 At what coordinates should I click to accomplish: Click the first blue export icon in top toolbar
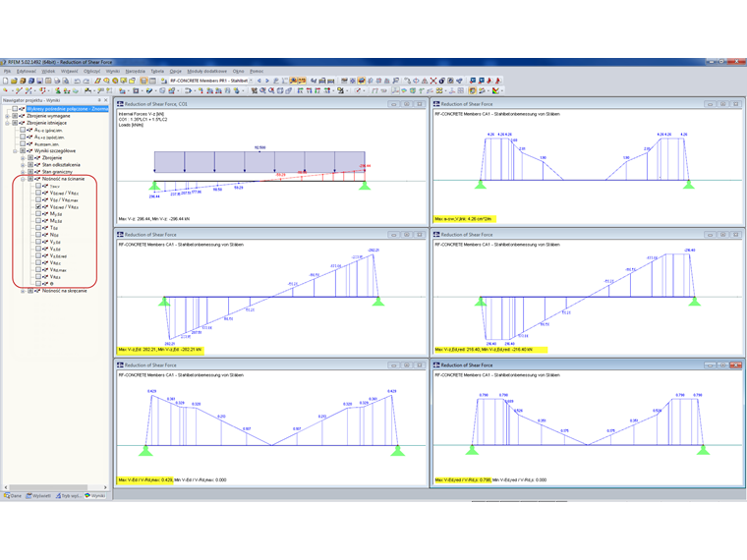[473, 81]
